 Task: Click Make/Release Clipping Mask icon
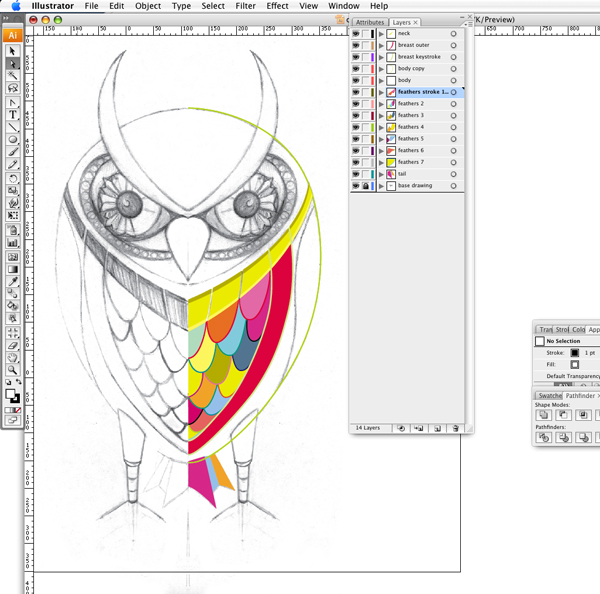coord(401,428)
